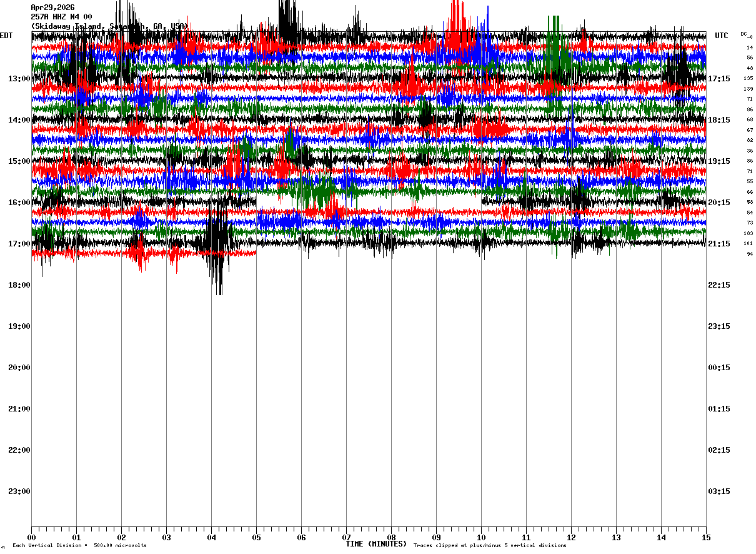Click the 'Traces clipped at plus/minus 5 vertical divisions' note

490,545
